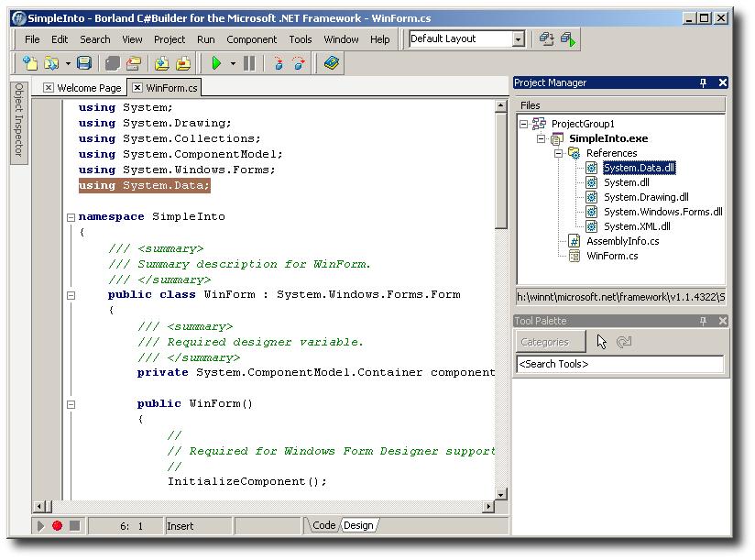Click the pointer arrow icon in Tool Palette
This screenshot has width=755, height=560.
tap(601, 342)
